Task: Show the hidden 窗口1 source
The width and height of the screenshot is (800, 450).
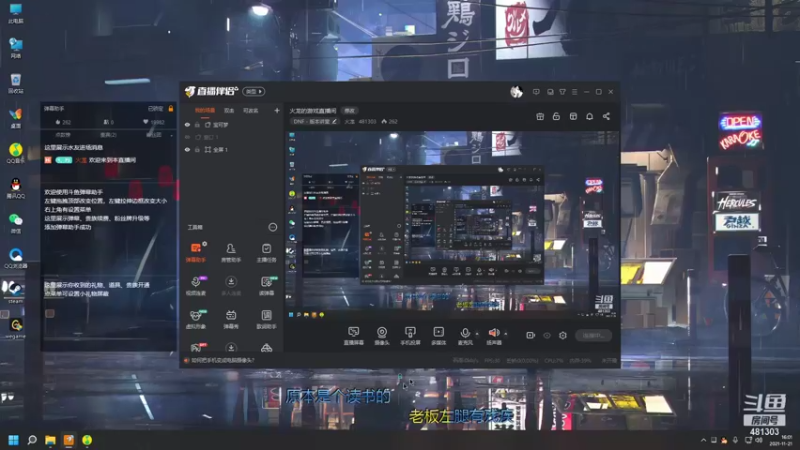Action: click(187, 137)
